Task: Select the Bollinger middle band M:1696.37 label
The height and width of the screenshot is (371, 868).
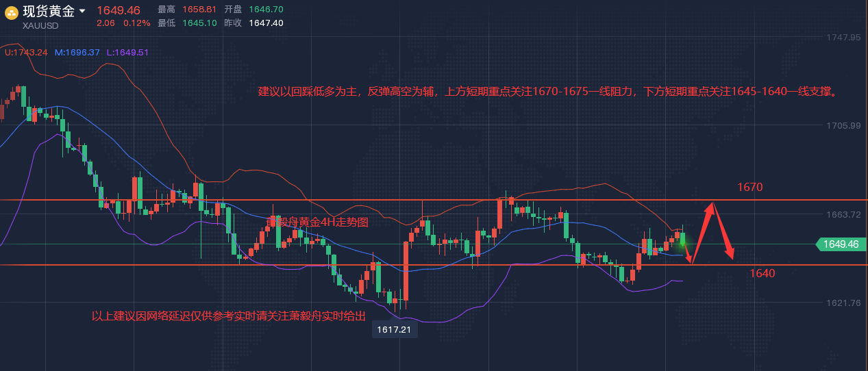Action: pos(77,52)
